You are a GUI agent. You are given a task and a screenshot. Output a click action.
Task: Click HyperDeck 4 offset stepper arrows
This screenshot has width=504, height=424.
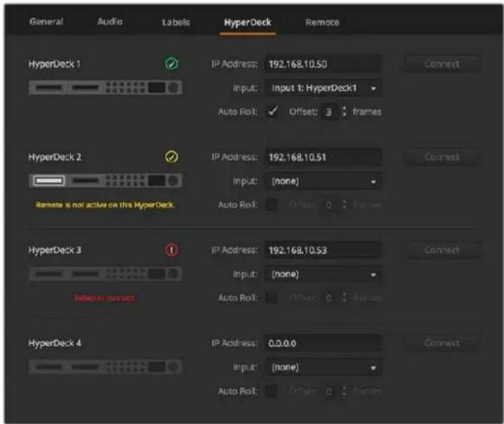344,391
